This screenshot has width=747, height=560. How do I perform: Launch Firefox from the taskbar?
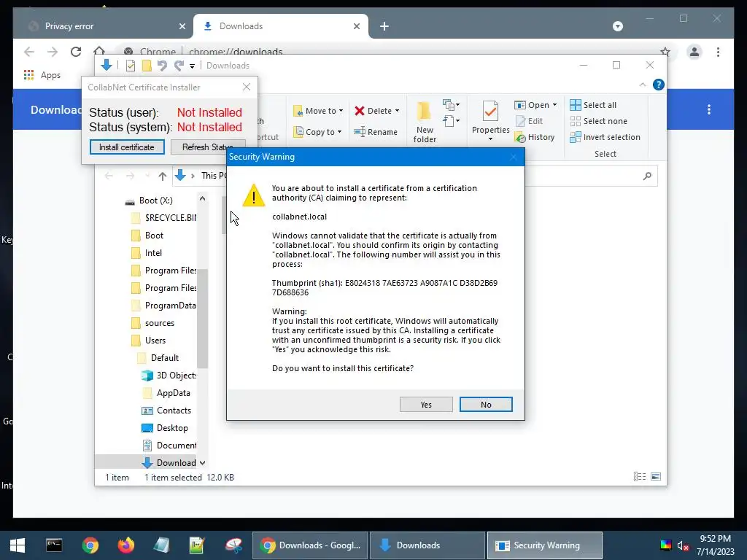coord(125,545)
